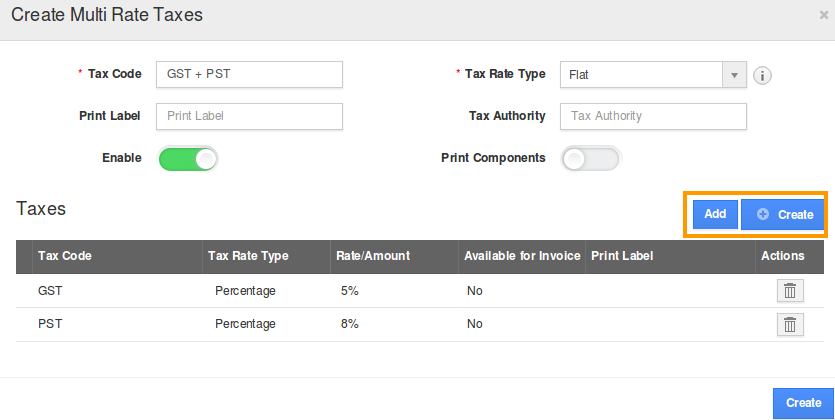Screen dimensions: 835x420
Task: Click the Tax Authority input field
Action: click(x=653, y=116)
